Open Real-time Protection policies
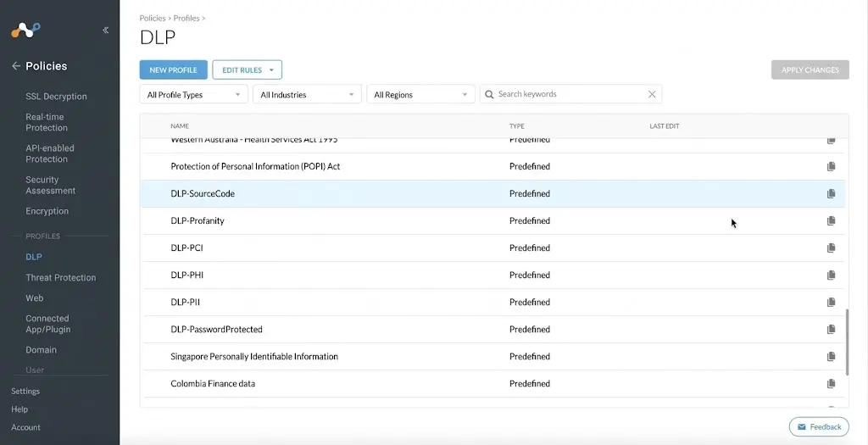868x445 pixels. pos(47,122)
